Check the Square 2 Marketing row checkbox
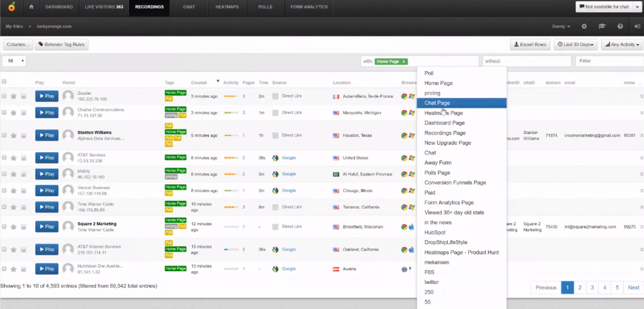Image resolution: width=644 pixels, height=309 pixels. (x=4, y=226)
